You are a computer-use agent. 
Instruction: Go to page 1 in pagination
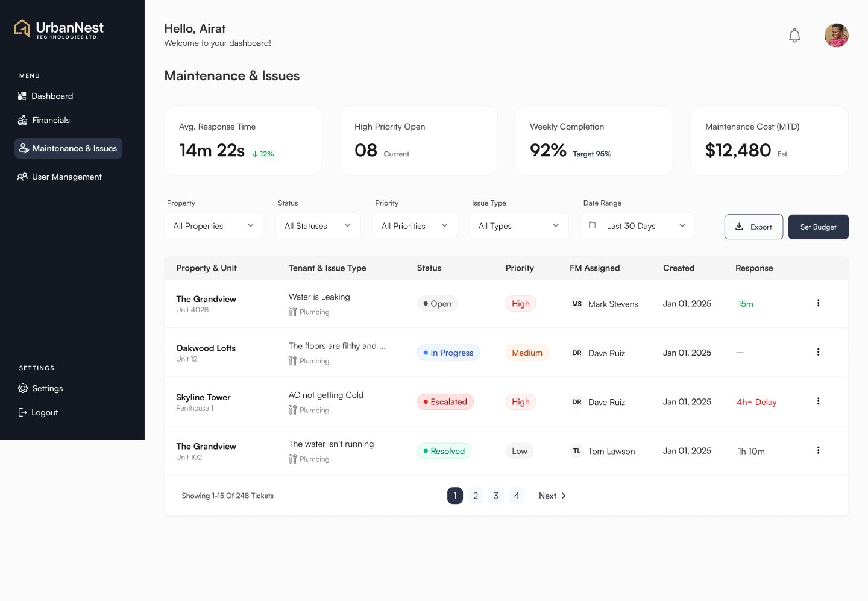455,496
